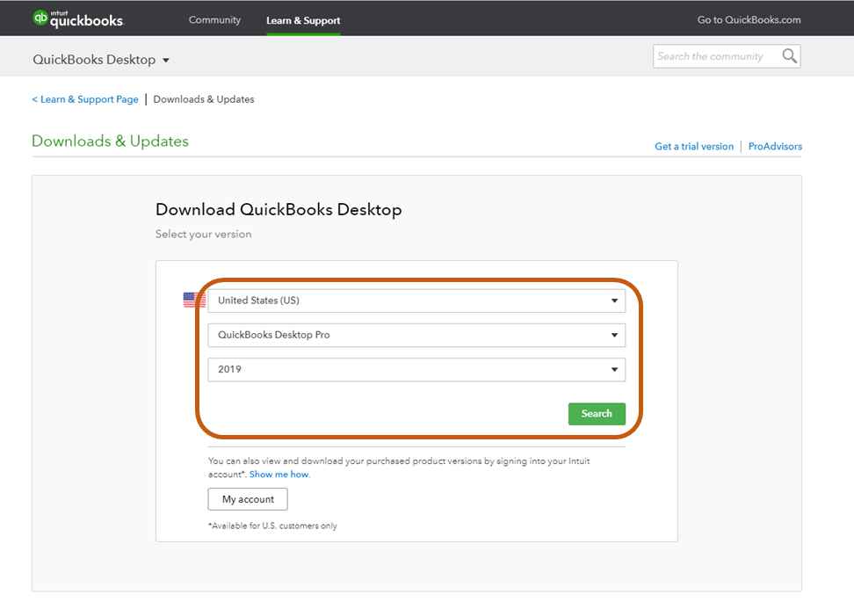Click the Intuit QuickBooks logo

point(78,19)
